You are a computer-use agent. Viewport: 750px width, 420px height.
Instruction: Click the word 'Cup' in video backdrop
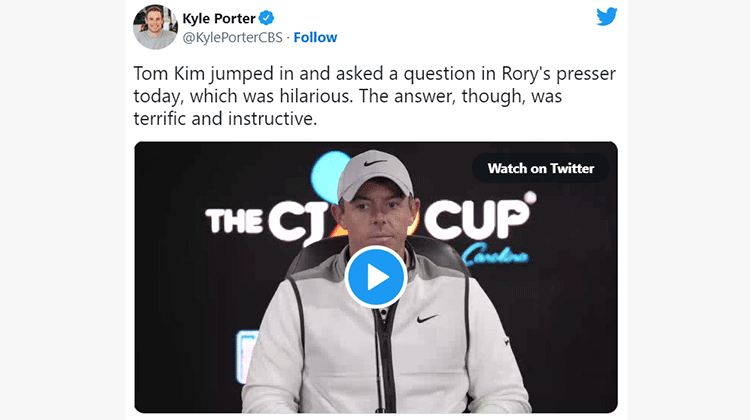point(479,219)
